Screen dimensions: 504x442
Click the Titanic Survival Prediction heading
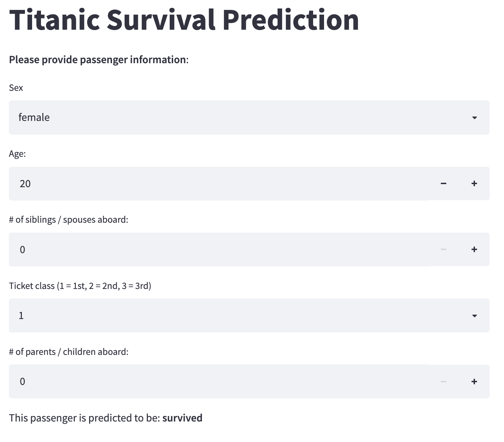click(x=184, y=20)
